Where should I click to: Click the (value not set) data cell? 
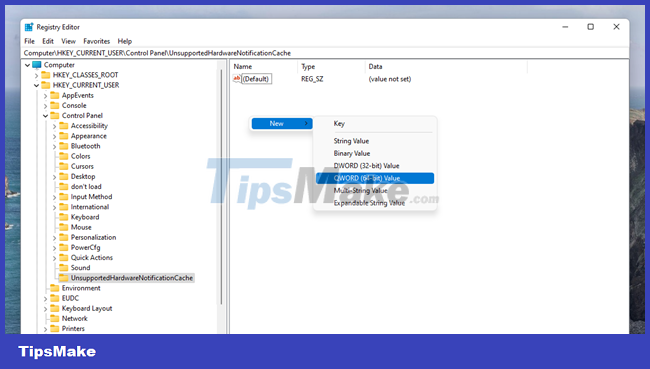click(x=390, y=79)
